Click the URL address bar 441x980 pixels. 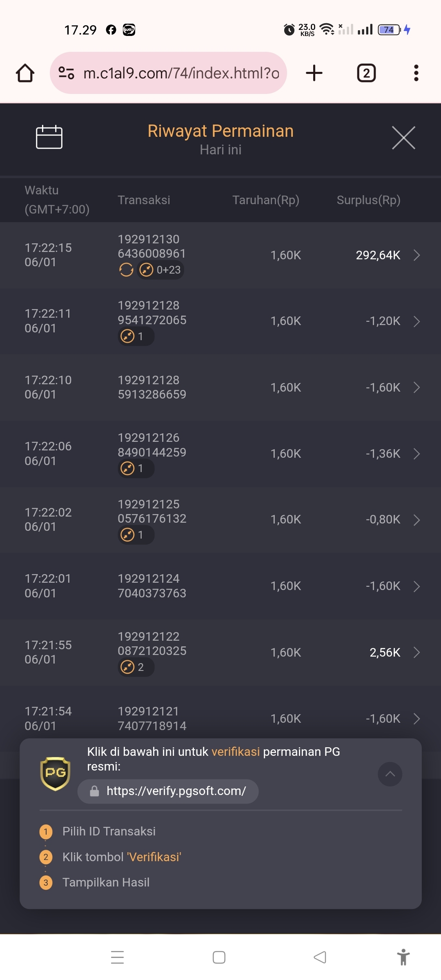click(168, 73)
